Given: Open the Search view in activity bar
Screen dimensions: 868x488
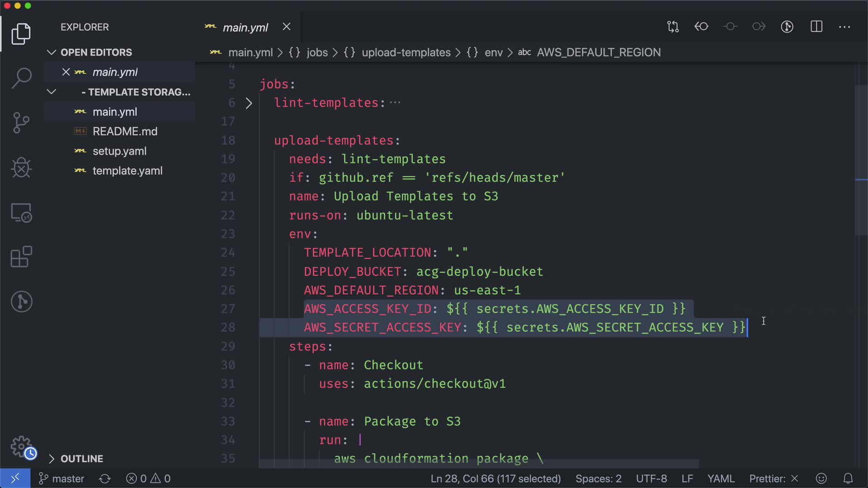Looking at the screenshot, I should [x=21, y=78].
